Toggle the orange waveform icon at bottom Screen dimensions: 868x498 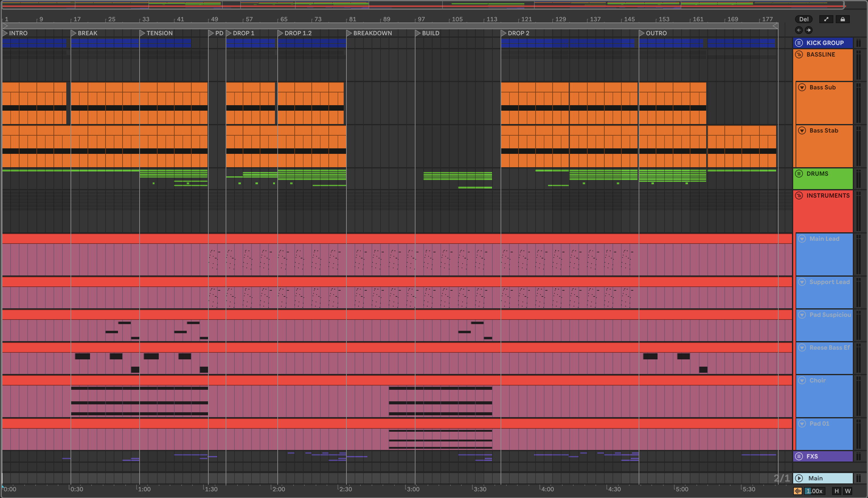pyautogui.click(x=797, y=491)
